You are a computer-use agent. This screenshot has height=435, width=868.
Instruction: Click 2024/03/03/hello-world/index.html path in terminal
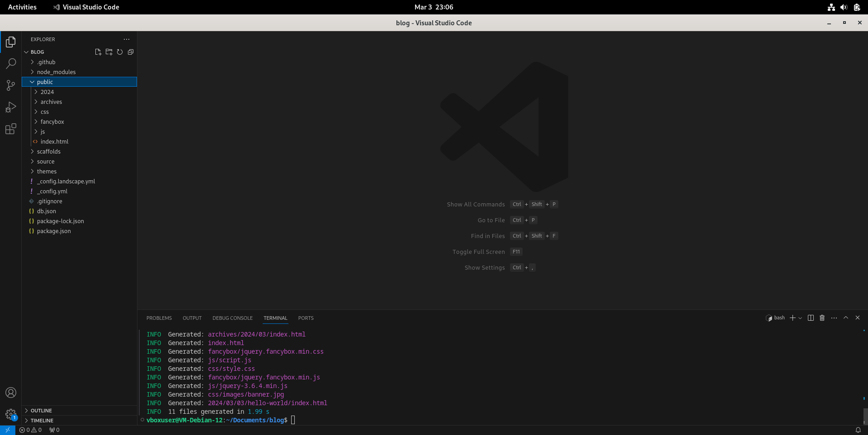[x=268, y=403]
